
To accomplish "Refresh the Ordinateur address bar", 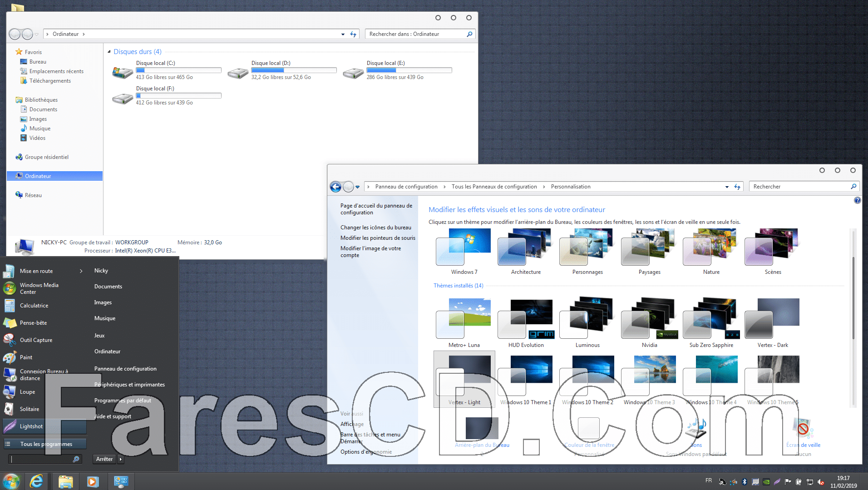I will pyautogui.click(x=353, y=34).
